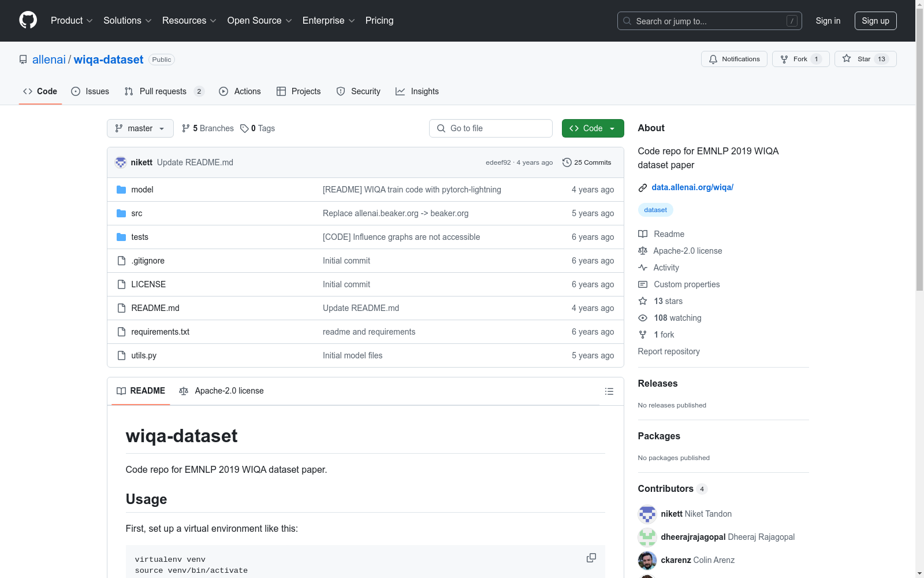
Task: Click the model folder icon
Action: click(121, 190)
